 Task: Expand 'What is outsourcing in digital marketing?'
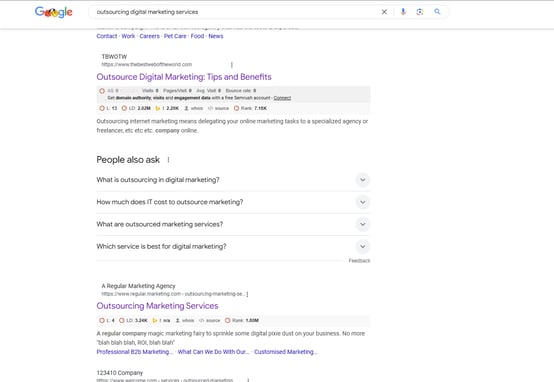click(x=233, y=180)
